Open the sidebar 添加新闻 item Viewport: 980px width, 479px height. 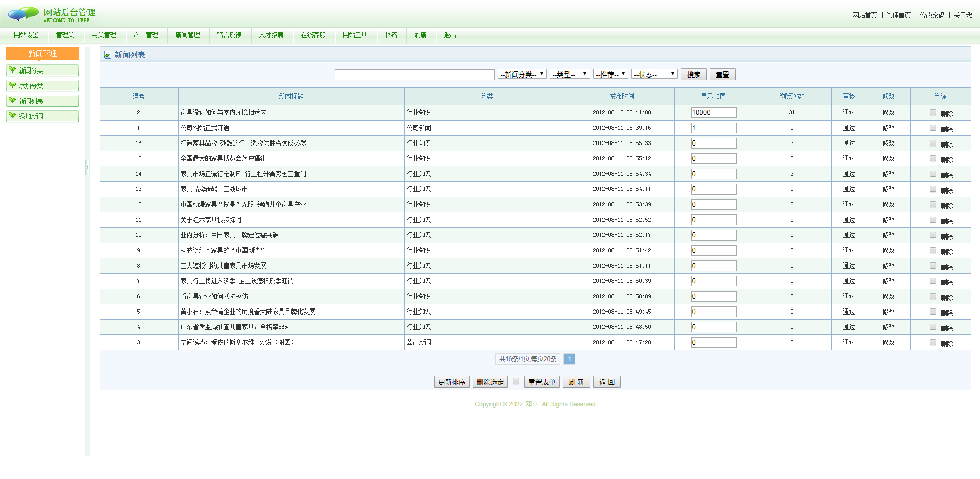(x=42, y=116)
